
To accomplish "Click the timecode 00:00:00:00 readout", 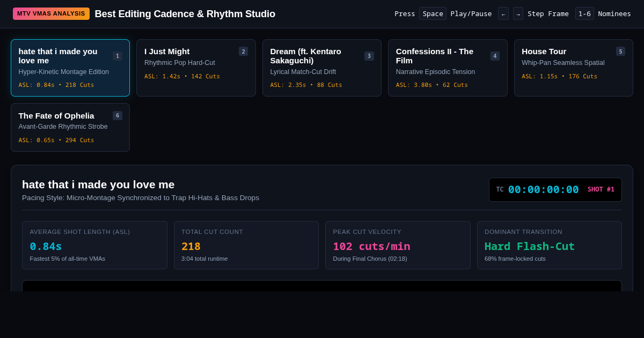I will coord(543,189).
